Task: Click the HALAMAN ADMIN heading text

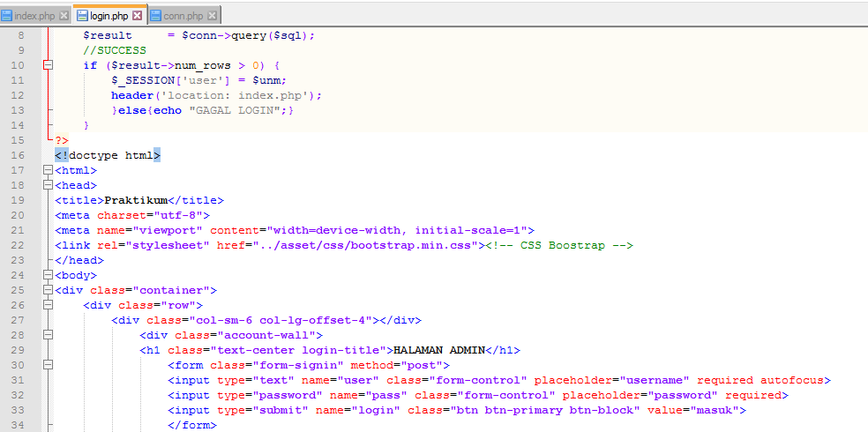Action: point(439,350)
